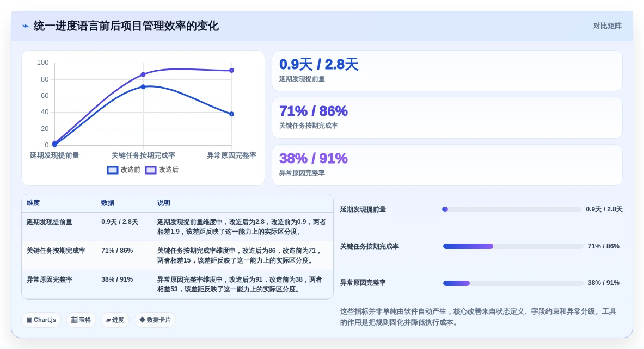644x349 pixels.
Task: Click the 数据卡片 tag chip
Action: point(155,320)
